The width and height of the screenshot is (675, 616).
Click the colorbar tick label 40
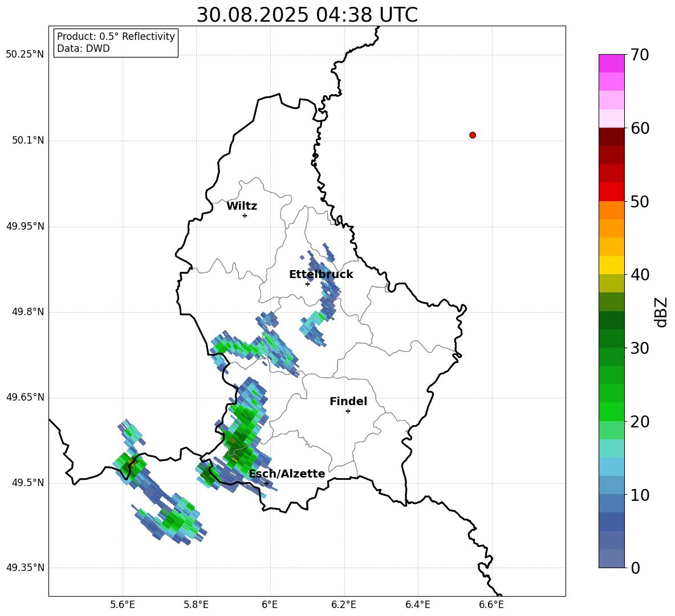pos(640,275)
